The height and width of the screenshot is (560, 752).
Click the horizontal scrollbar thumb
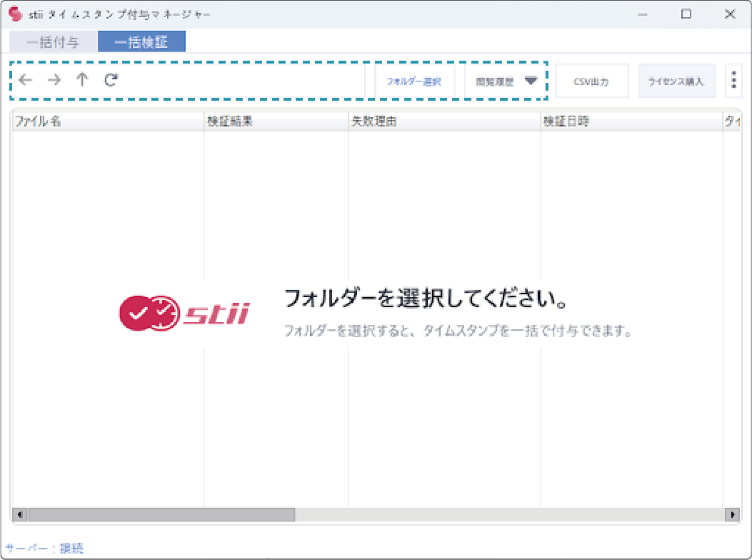pyautogui.click(x=161, y=514)
